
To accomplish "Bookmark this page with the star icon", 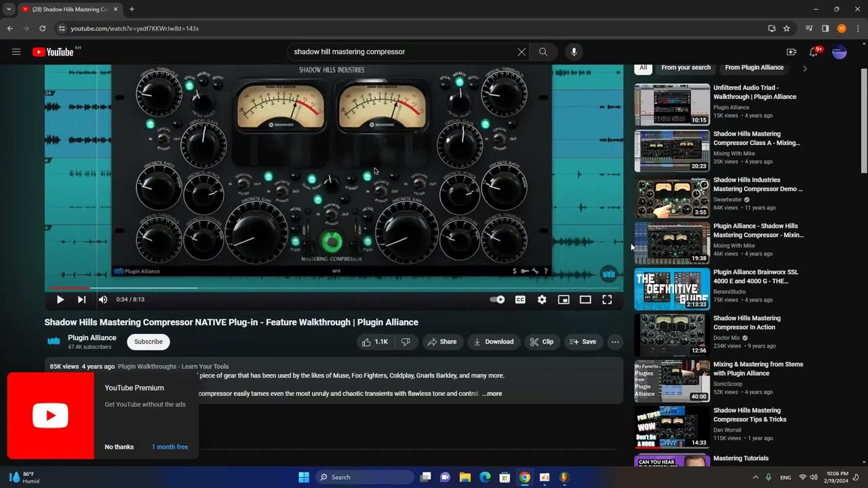I will click(x=787, y=28).
